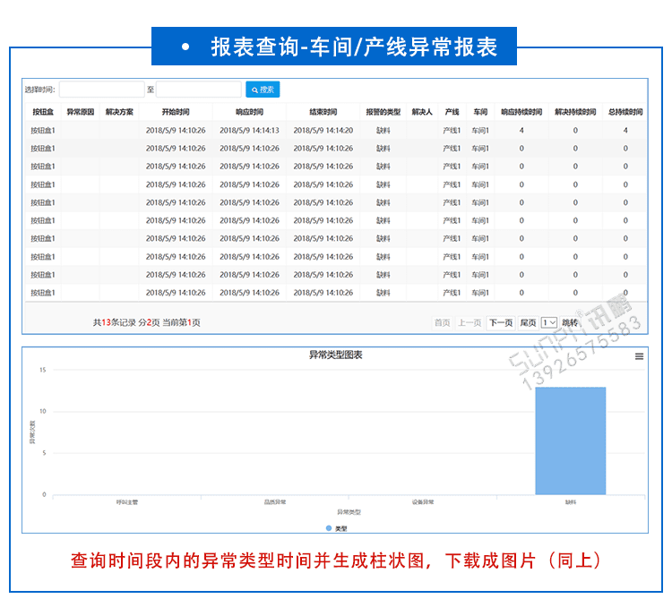Click the 共13条记录 record count text

[x=115, y=322]
